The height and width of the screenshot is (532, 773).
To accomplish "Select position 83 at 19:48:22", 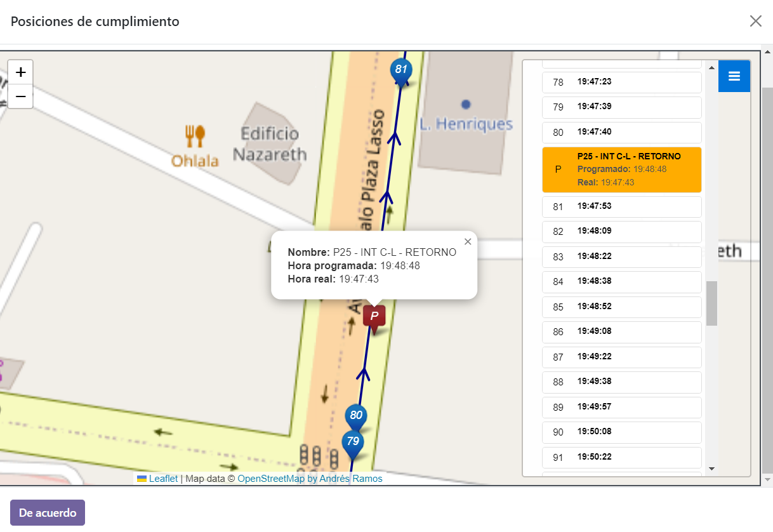I will pyautogui.click(x=622, y=256).
